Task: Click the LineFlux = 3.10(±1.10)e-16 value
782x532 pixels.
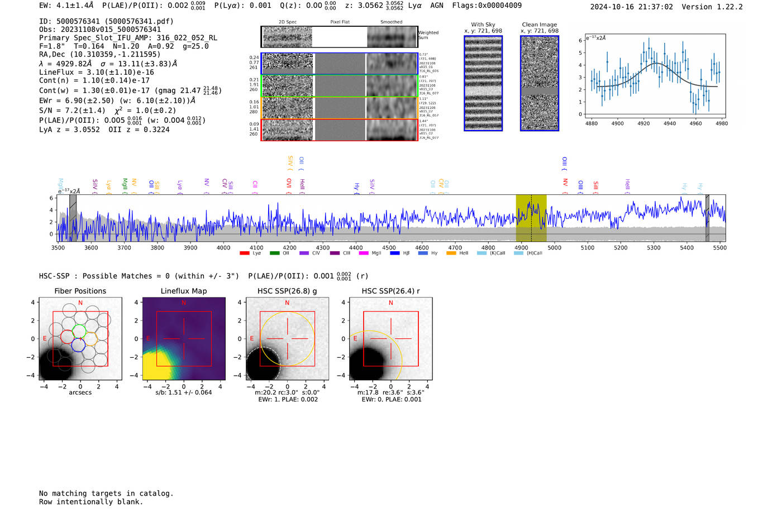Action: point(97,72)
